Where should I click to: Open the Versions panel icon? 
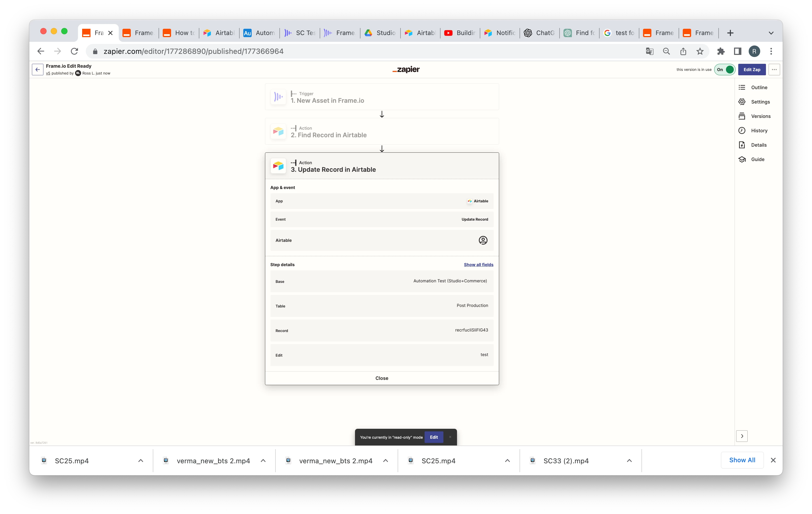742,116
